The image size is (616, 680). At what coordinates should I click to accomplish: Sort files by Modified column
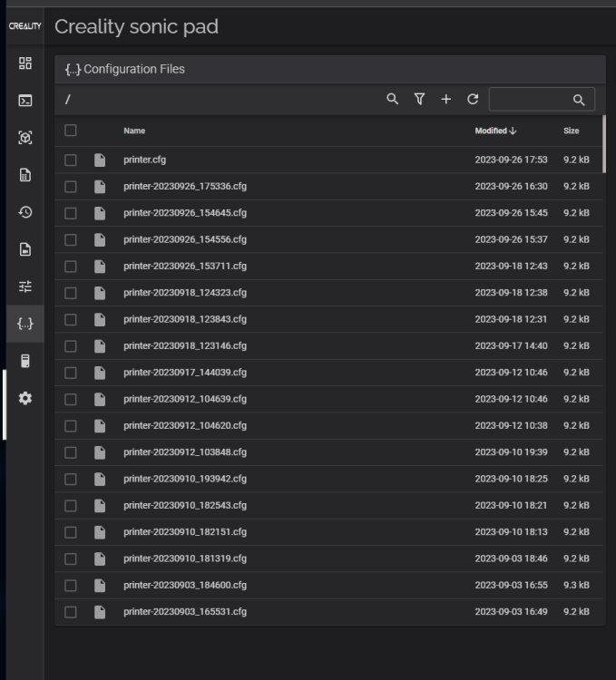[495, 131]
